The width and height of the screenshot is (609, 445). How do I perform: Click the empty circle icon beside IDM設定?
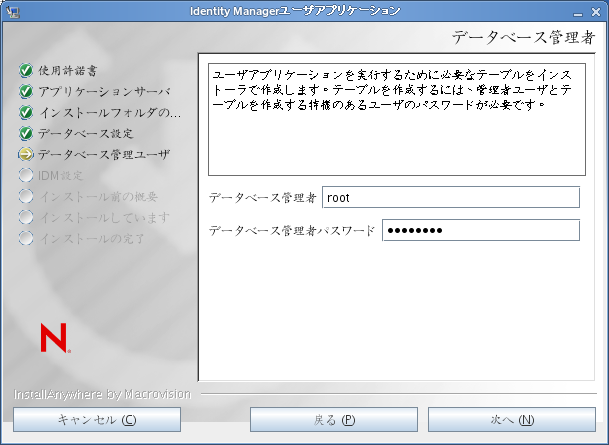point(26,175)
